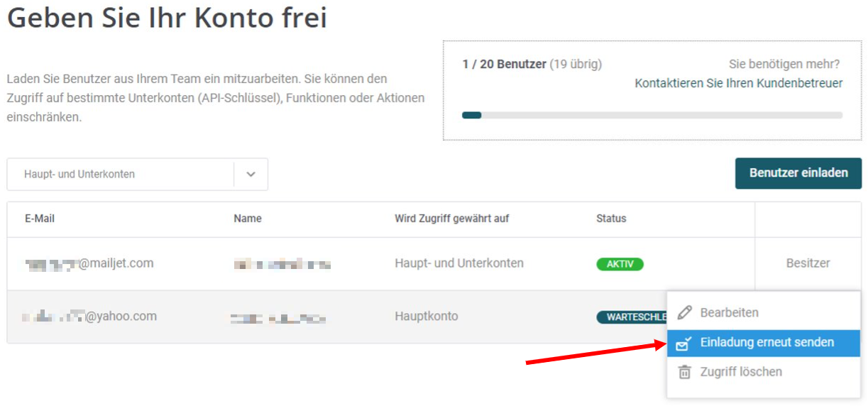Choose Einladung erneut senden menu entry
Image resolution: width=868 pixels, height=406 pixels.
coord(764,342)
